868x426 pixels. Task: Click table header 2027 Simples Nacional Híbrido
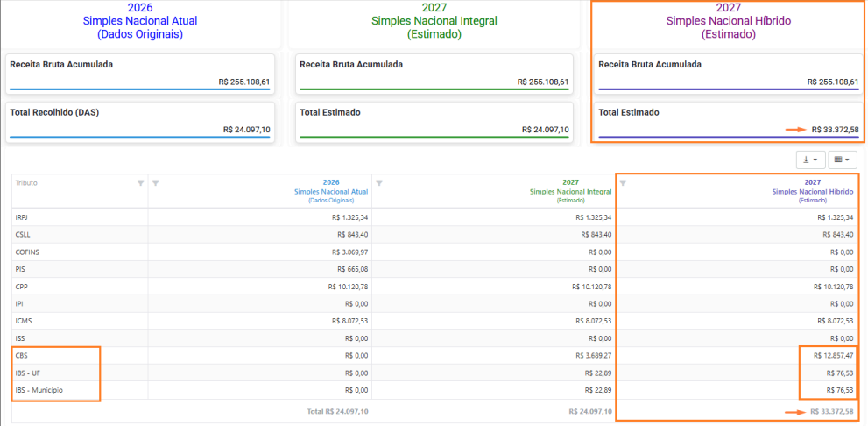click(x=814, y=191)
